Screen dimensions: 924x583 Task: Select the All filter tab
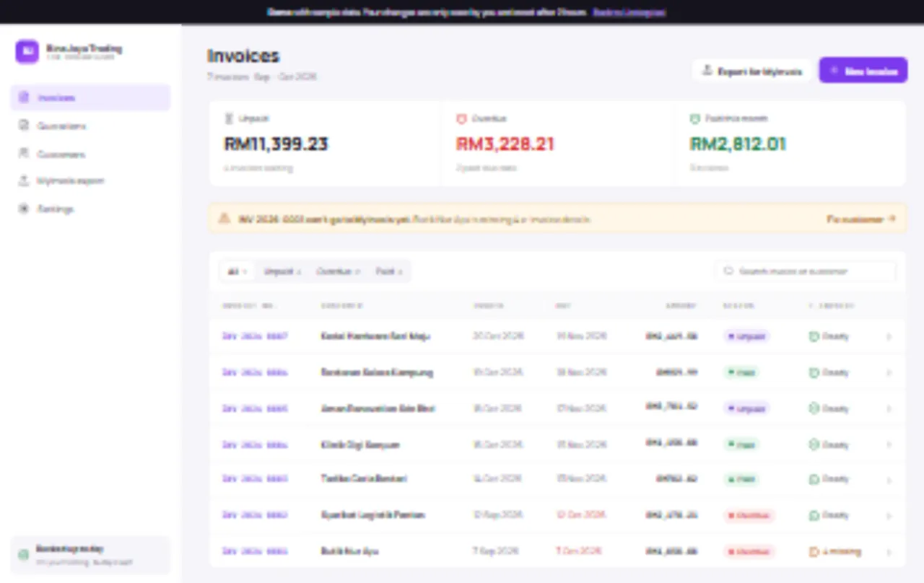click(237, 271)
